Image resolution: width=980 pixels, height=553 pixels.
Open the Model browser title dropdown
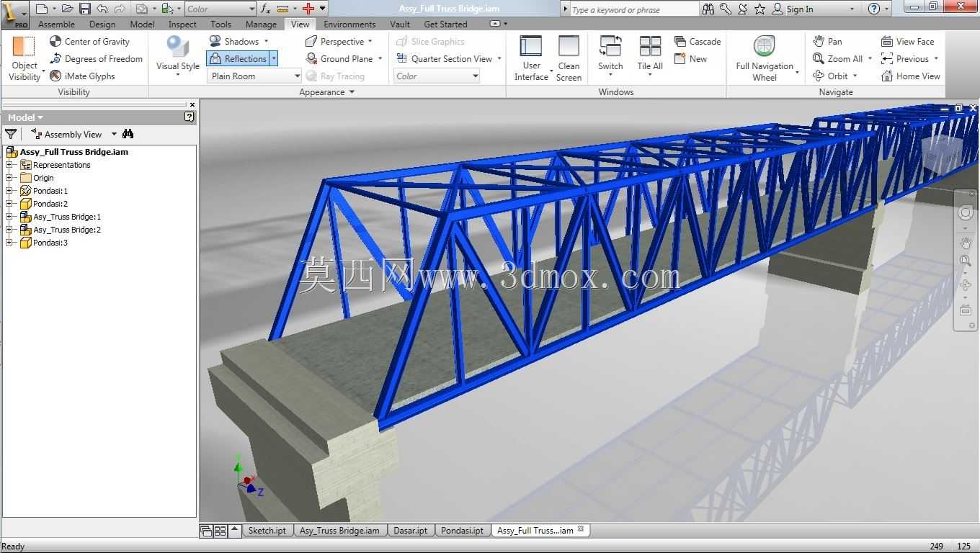click(x=40, y=118)
